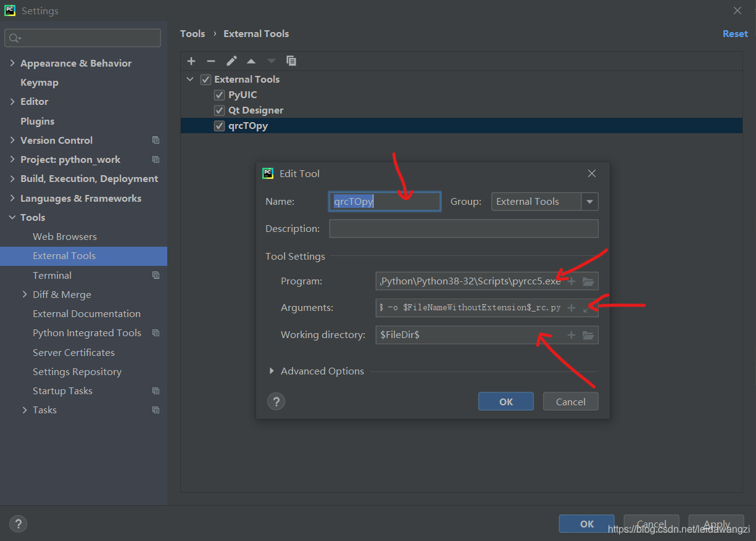
Task: Insert macro plus icon in Arguments field
Action: click(x=571, y=308)
